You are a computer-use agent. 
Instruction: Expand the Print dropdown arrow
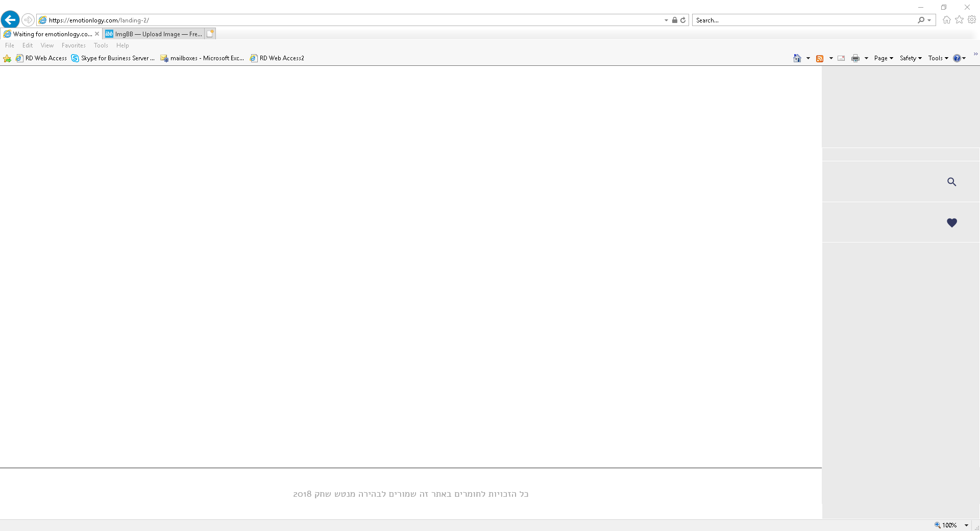point(866,58)
